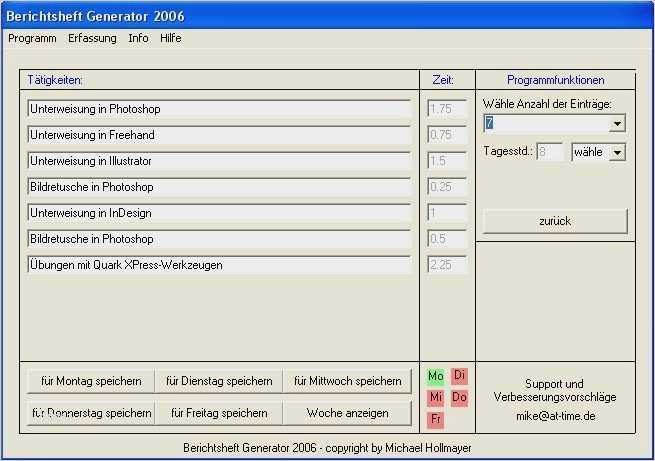Click the Berichtsheft Generator 2006 title bar

point(328,16)
